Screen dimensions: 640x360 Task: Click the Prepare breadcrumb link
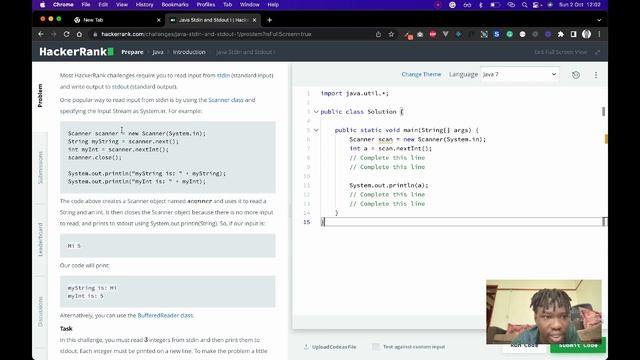[x=132, y=52]
